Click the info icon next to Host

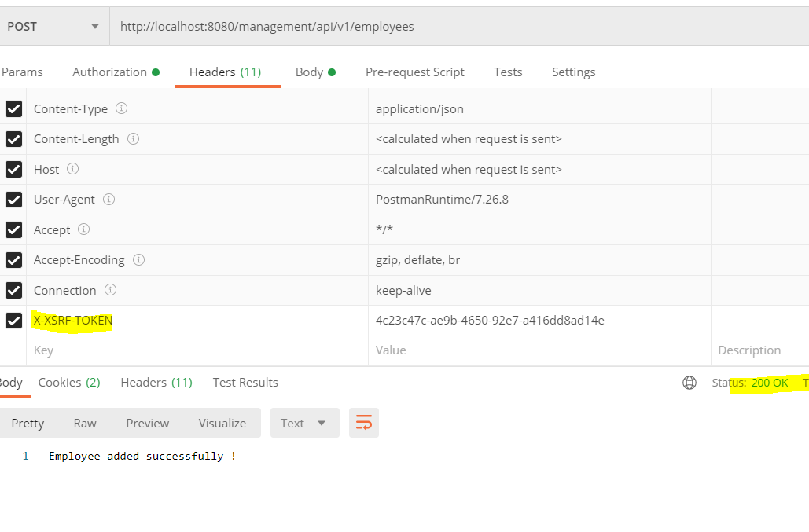73,169
